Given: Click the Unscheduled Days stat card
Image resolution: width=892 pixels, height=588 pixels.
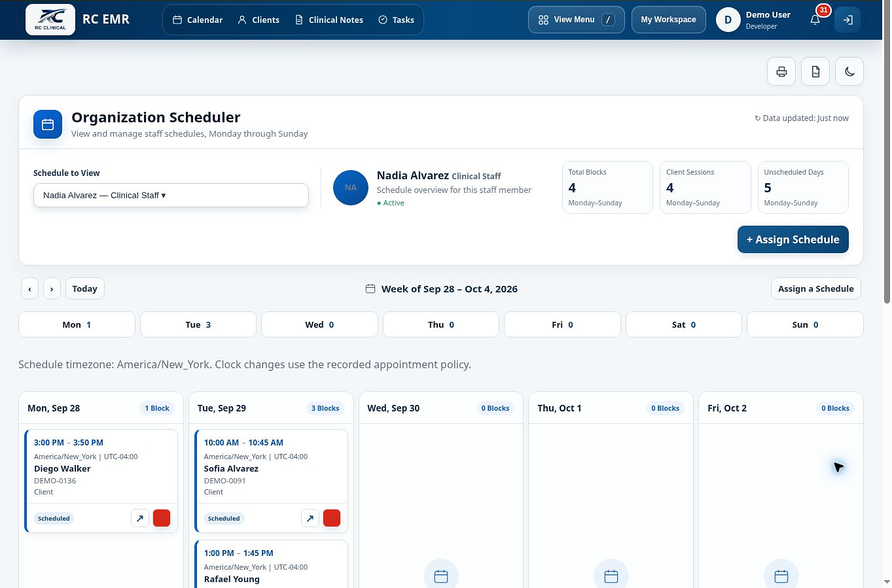Looking at the screenshot, I should [803, 188].
